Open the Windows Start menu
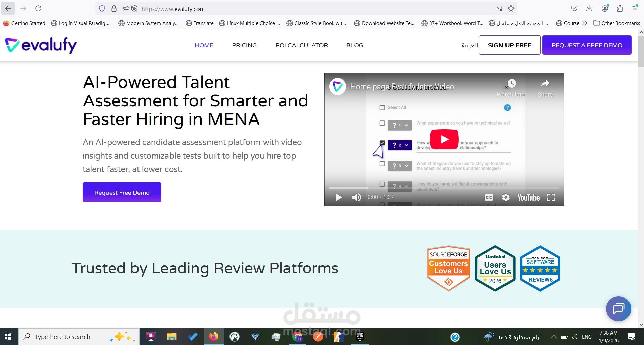Image resolution: width=644 pixels, height=345 pixels. pyautogui.click(x=8, y=337)
